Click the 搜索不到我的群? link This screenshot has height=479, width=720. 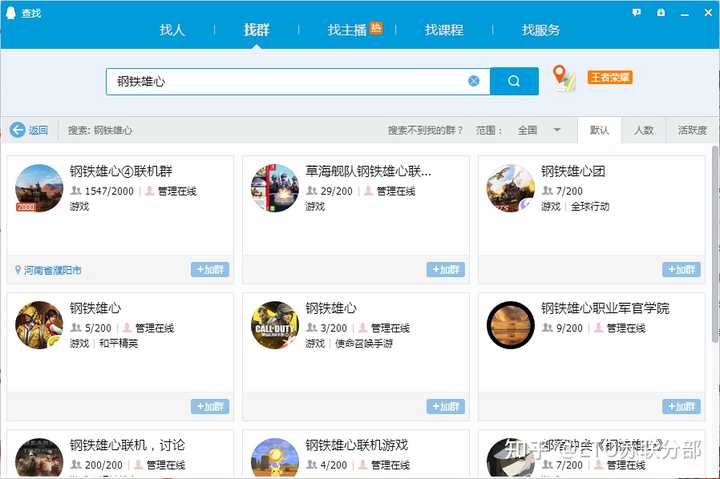pos(425,130)
